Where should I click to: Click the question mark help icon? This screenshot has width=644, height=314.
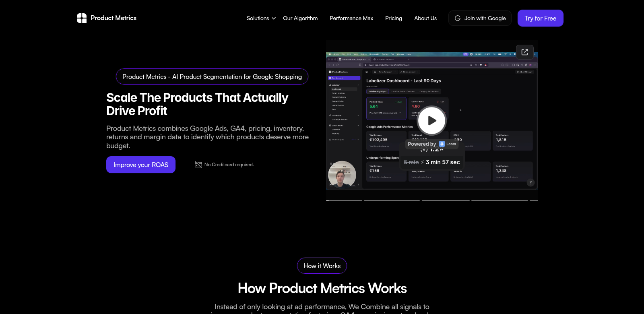click(530, 182)
